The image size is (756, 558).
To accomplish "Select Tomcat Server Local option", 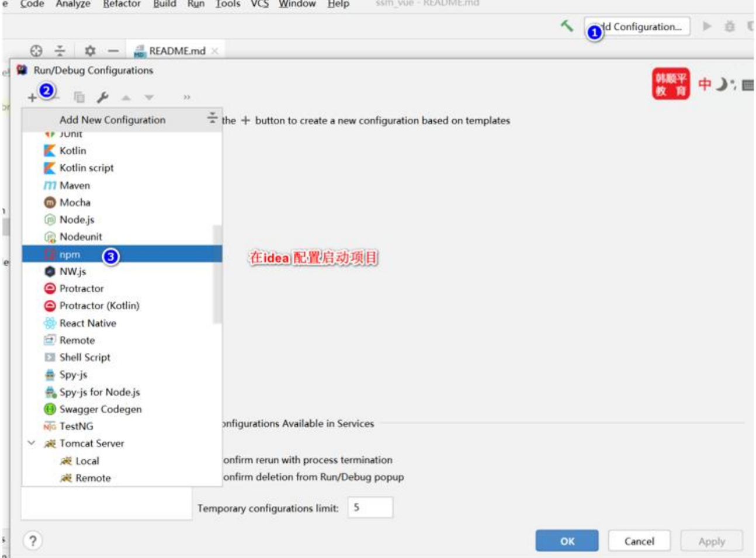I will 122,460.
